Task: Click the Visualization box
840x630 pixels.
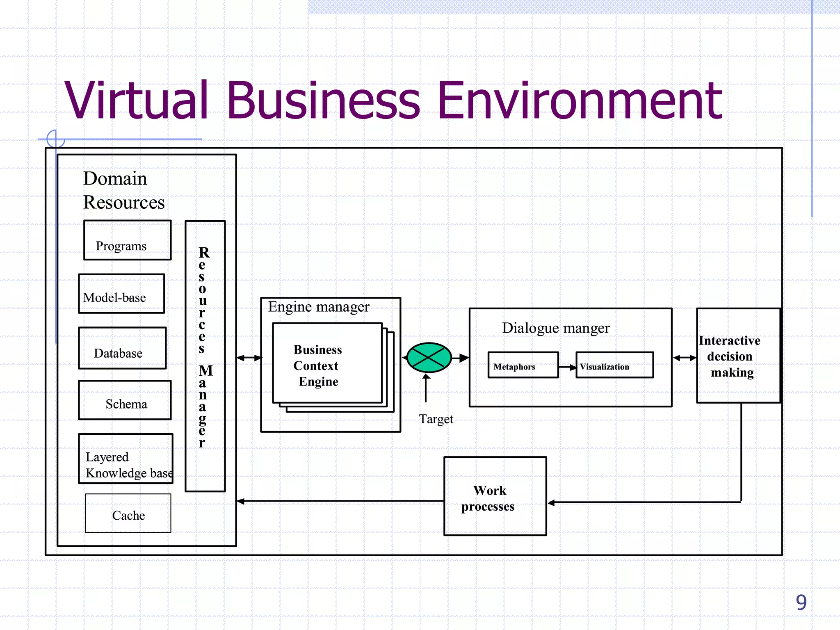Action: tap(614, 365)
